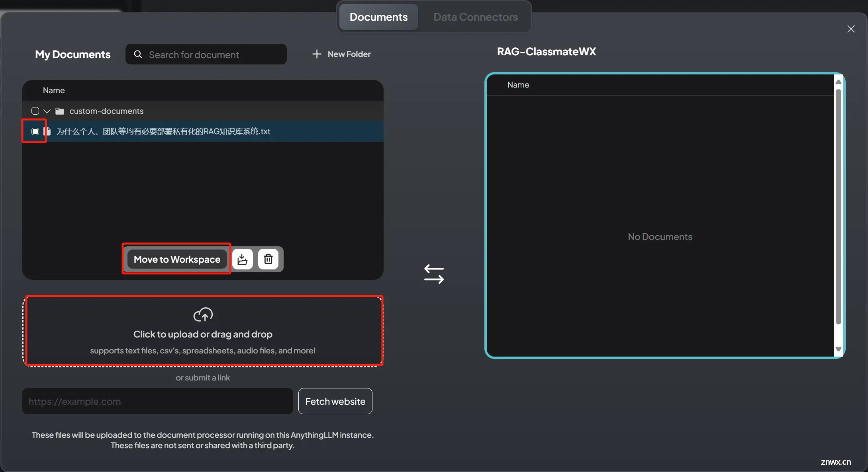Viewport: 868px width, 472px height.
Task: Click the workspace list scrollbar thumb
Action: click(x=838, y=207)
